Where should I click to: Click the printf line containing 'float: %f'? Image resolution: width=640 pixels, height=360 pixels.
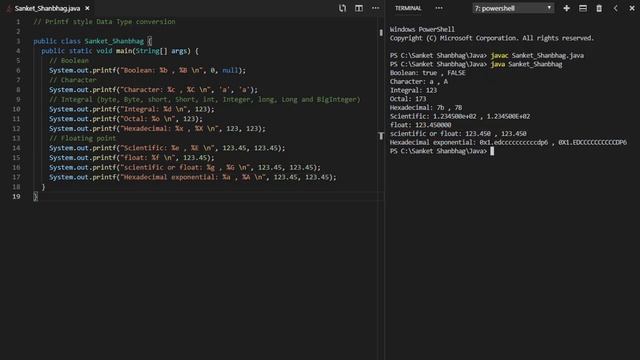[131, 158]
